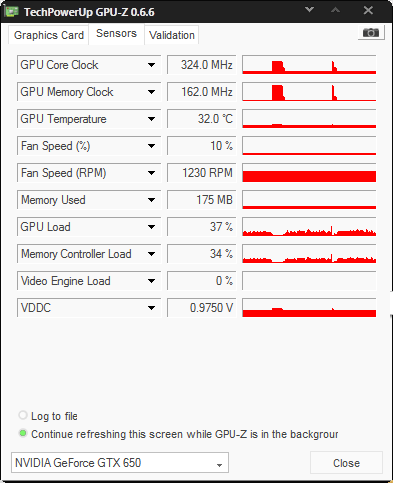Click the title bar up chevron icon
The image size is (393, 483).
click(335, 10)
